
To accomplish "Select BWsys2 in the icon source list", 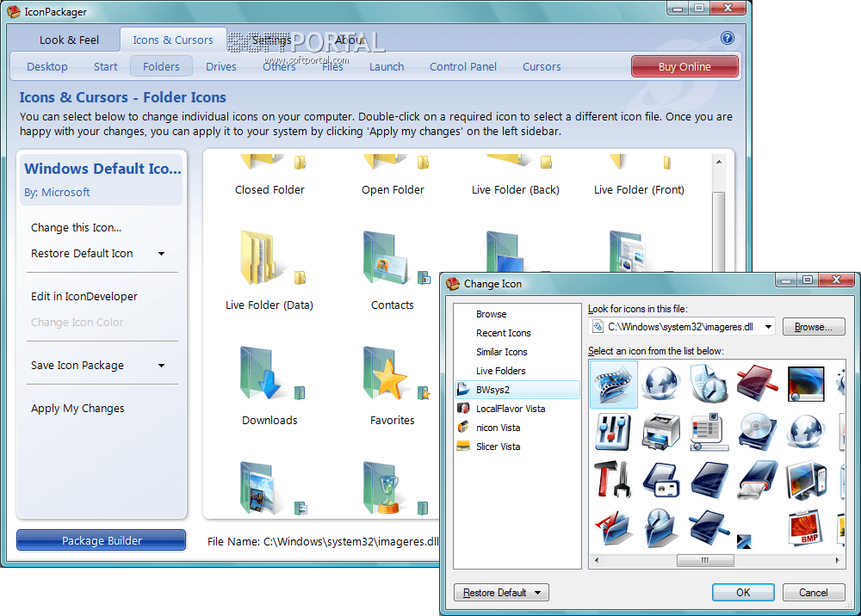I will point(517,390).
